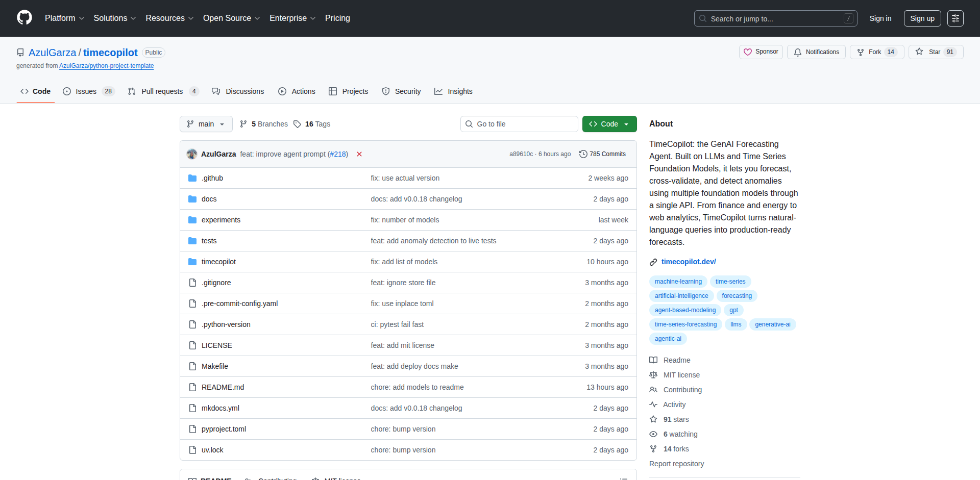The width and height of the screenshot is (980, 480).
Task: Select the generative-ai topic tag
Action: coord(772,324)
